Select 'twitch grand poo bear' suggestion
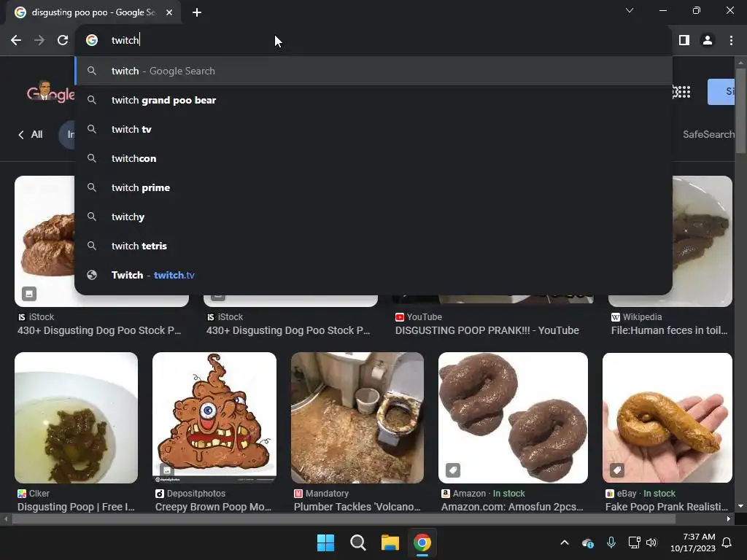Viewport: 747px width, 560px height. (x=373, y=100)
